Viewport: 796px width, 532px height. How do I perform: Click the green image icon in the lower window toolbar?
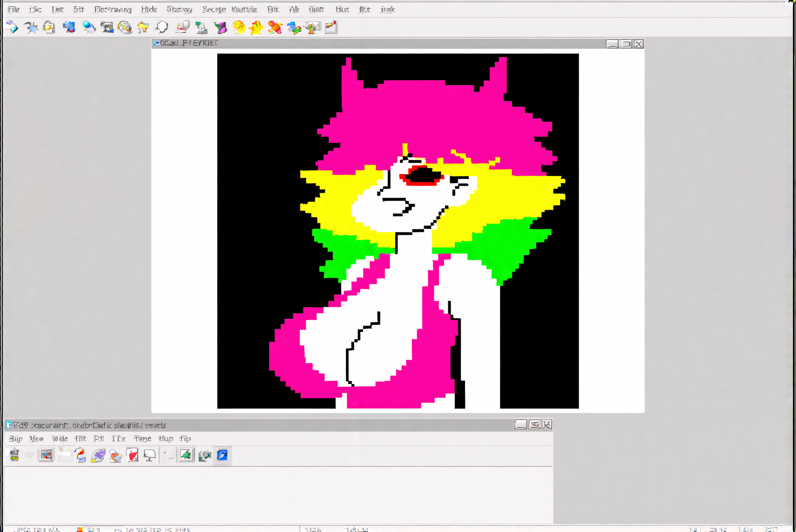pos(186,455)
